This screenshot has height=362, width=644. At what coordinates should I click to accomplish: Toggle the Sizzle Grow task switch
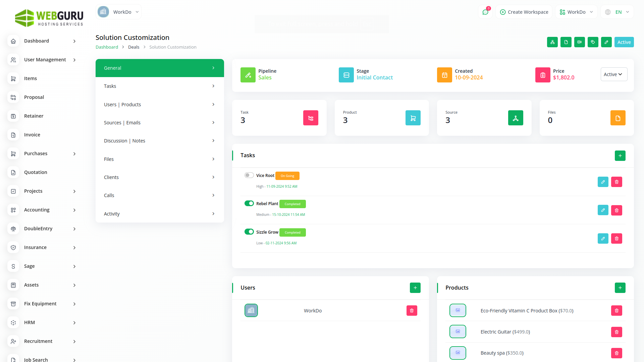tap(249, 232)
